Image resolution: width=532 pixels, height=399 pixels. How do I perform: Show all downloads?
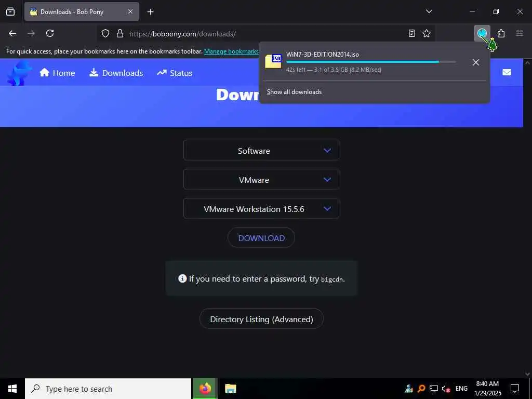294,92
